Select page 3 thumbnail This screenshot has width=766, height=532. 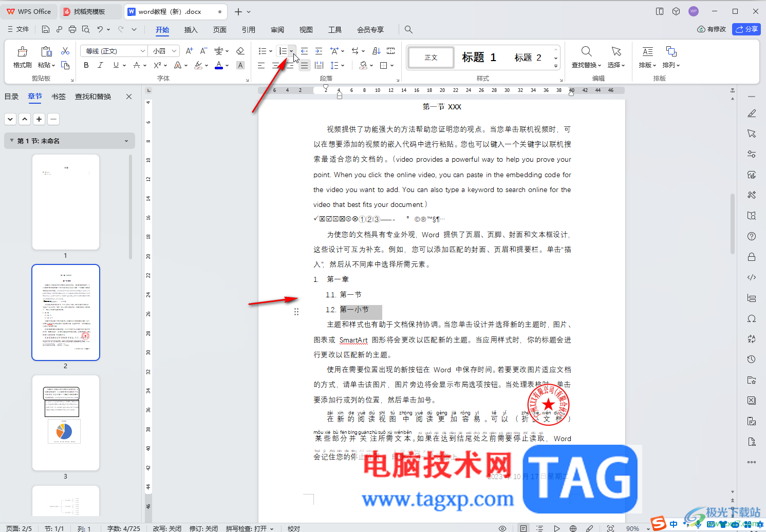tap(66, 423)
